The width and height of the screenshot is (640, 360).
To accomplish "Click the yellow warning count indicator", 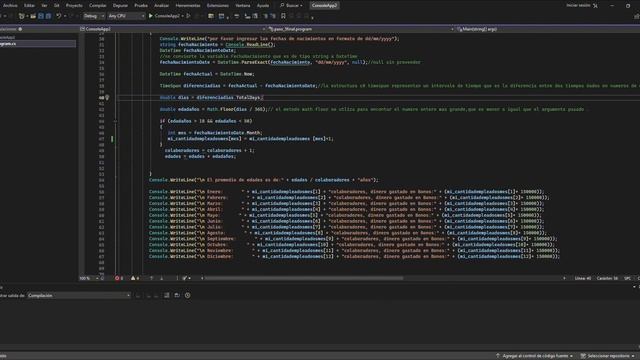I will (x=135, y=278).
